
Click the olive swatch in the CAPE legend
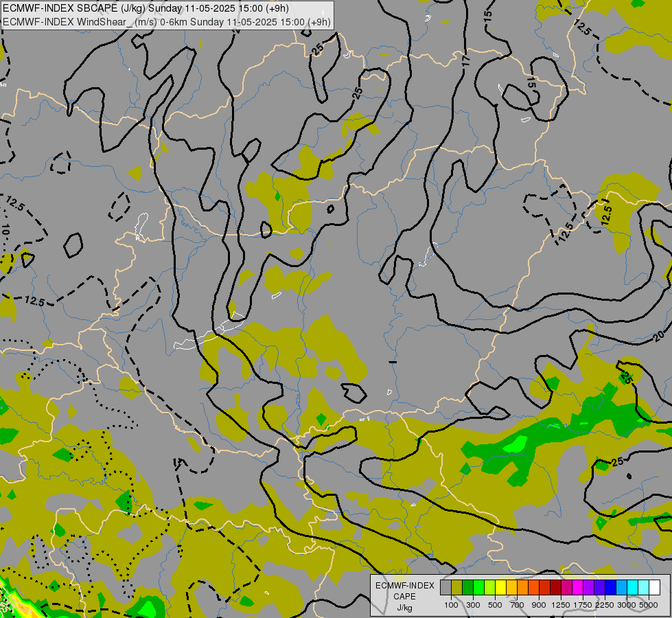click(x=457, y=587)
